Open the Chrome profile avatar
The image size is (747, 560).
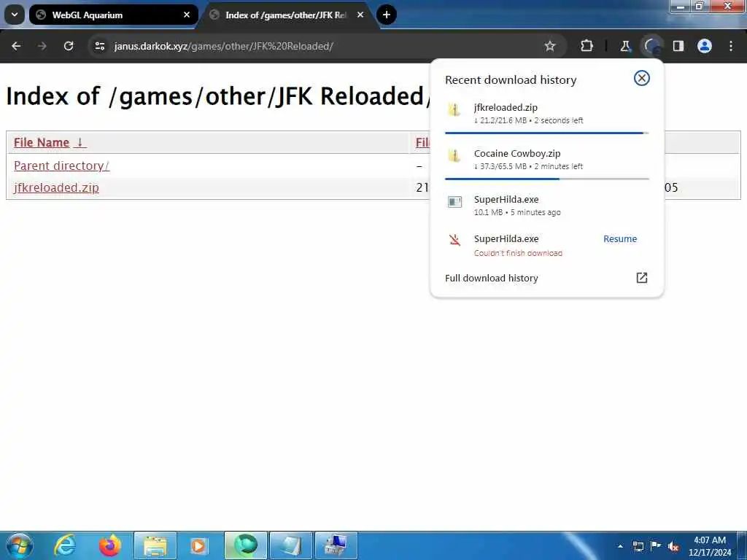point(705,46)
